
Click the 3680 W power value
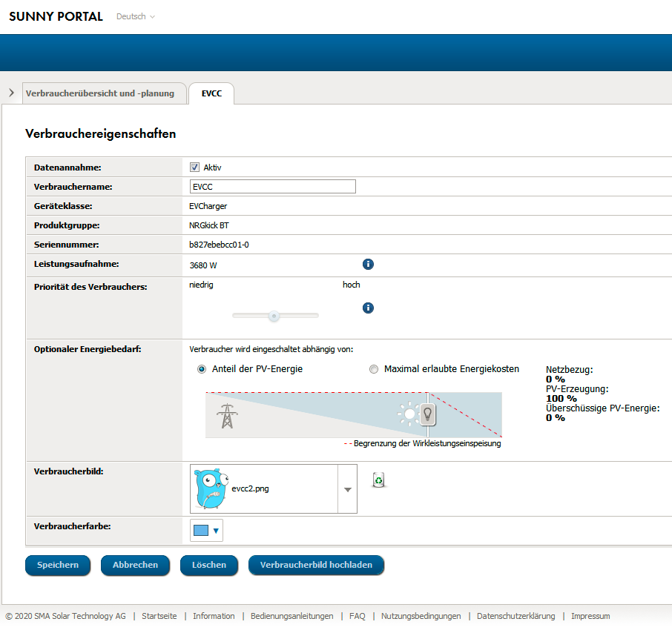pyautogui.click(x=203, y=265)
